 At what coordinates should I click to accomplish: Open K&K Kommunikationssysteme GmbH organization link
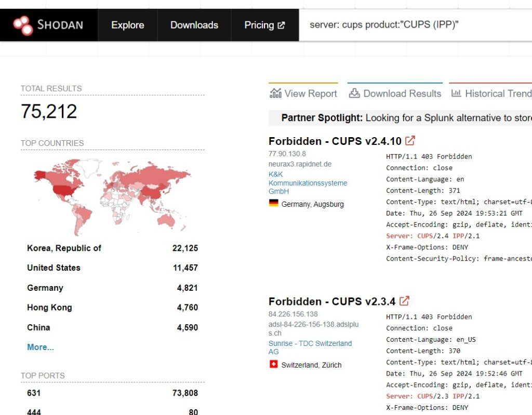308,183
